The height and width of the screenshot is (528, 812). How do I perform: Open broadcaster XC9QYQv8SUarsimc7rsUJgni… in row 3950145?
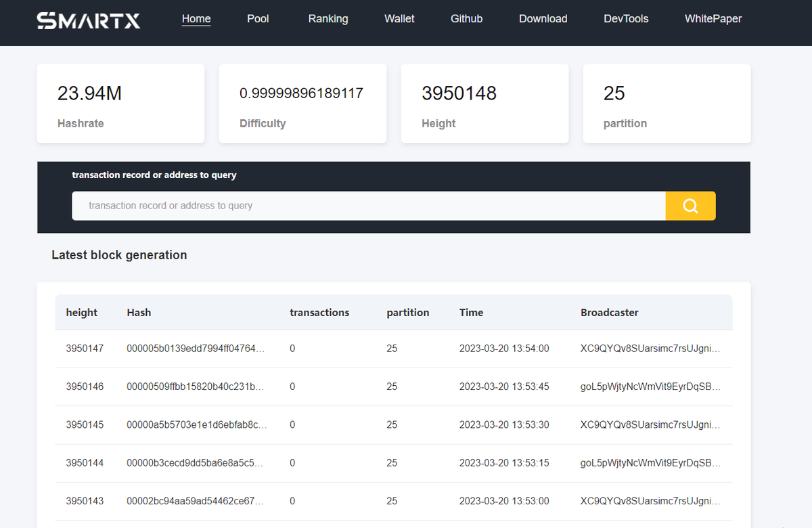click(650, 425)
